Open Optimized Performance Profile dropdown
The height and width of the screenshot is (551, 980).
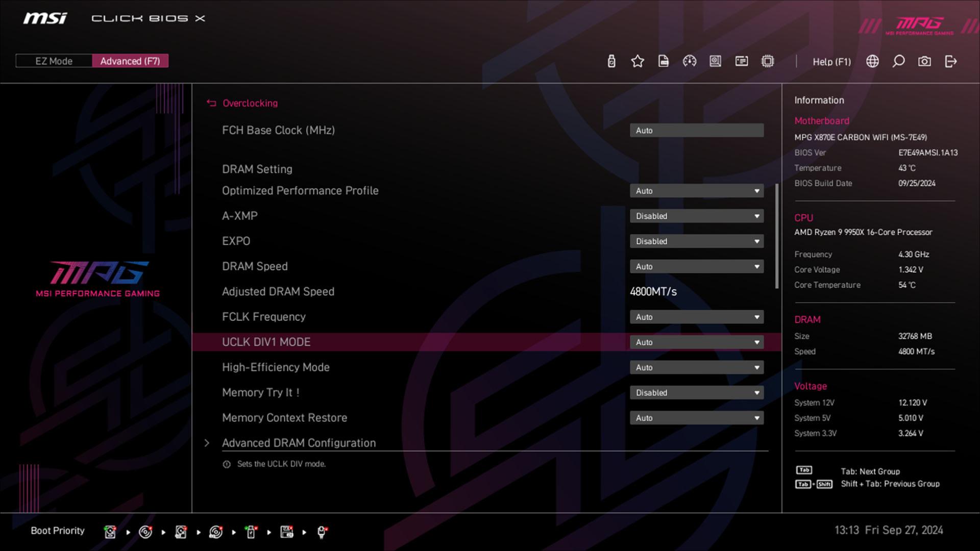697,191
